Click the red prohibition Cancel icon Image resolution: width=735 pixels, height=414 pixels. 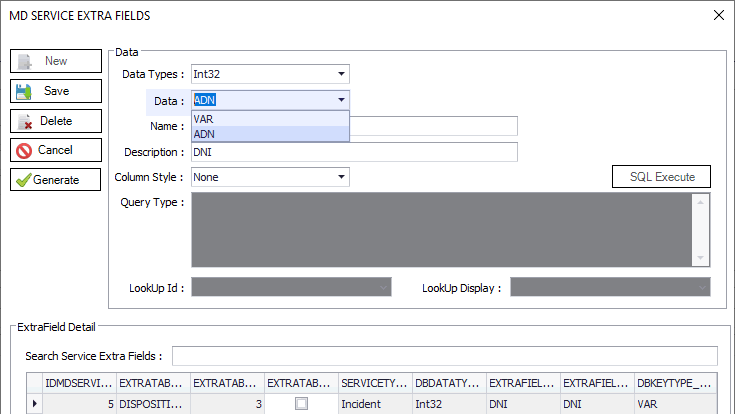(x=24, y=151)
